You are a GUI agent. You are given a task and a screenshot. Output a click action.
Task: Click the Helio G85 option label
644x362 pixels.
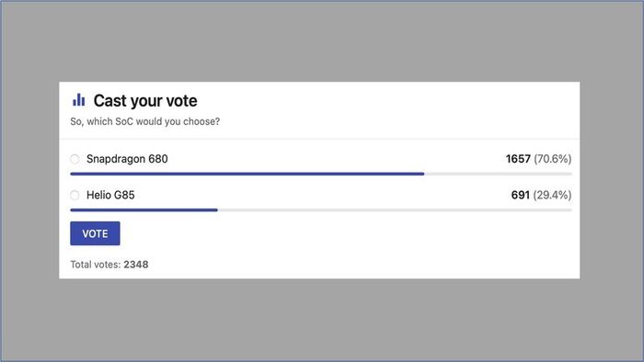[x=110, y=195]
